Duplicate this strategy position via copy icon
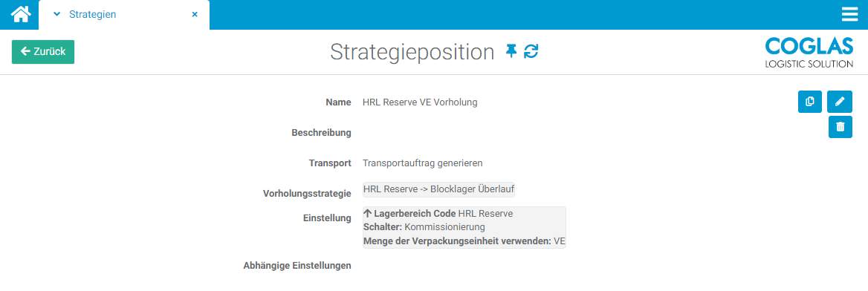This screenshot has width=868, height=291. coord(810,102)
